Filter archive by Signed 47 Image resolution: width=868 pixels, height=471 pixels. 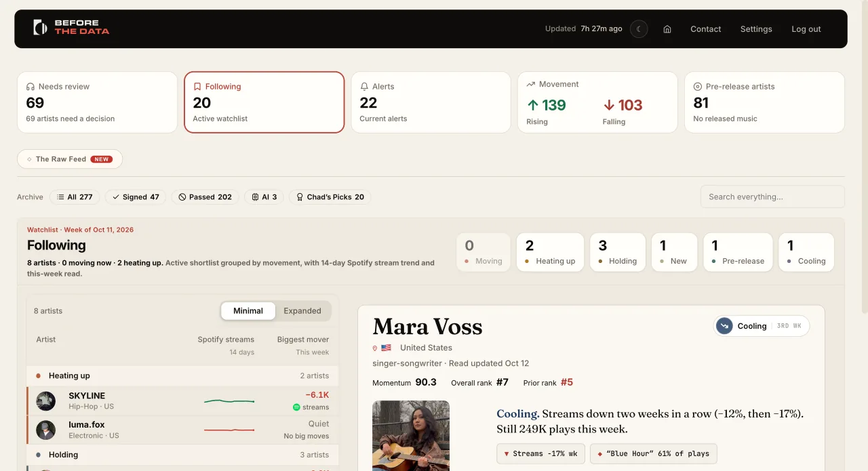click(136, 197)
